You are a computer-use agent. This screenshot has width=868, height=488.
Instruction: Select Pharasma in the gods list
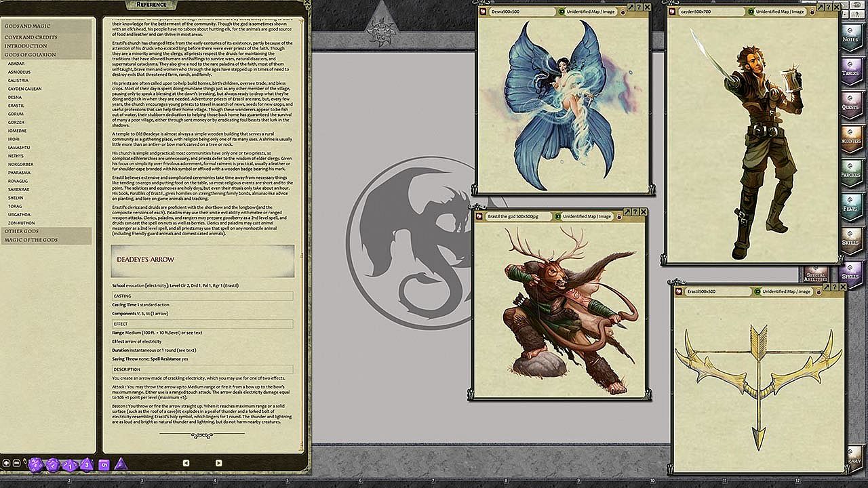click(x=19, y=173)
